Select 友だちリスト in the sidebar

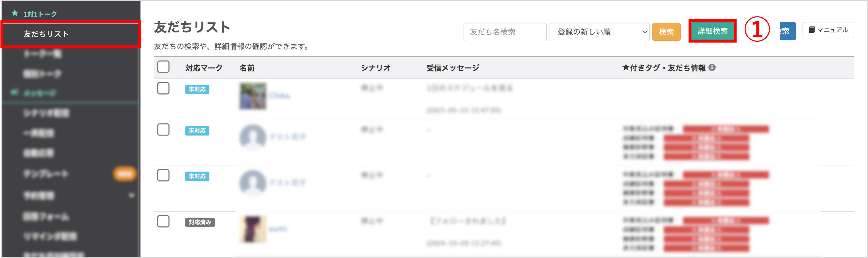[x=70, y=34]
